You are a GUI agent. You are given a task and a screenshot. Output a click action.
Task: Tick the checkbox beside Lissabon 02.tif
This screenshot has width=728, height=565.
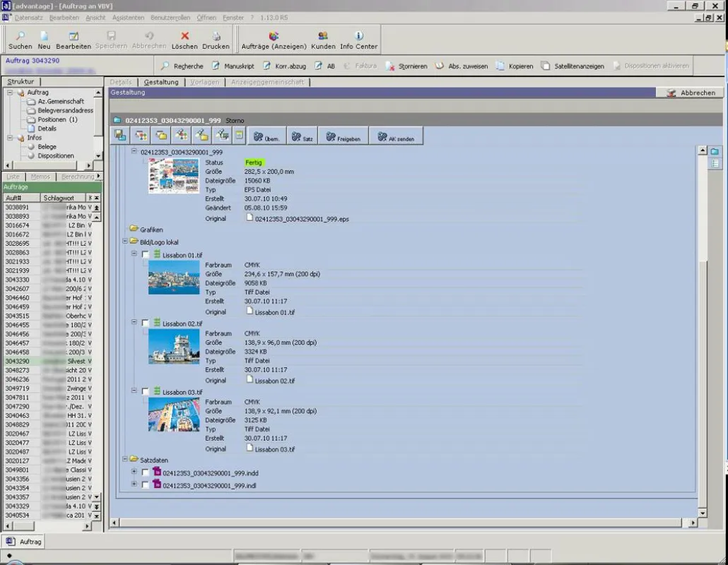(146, 323)
